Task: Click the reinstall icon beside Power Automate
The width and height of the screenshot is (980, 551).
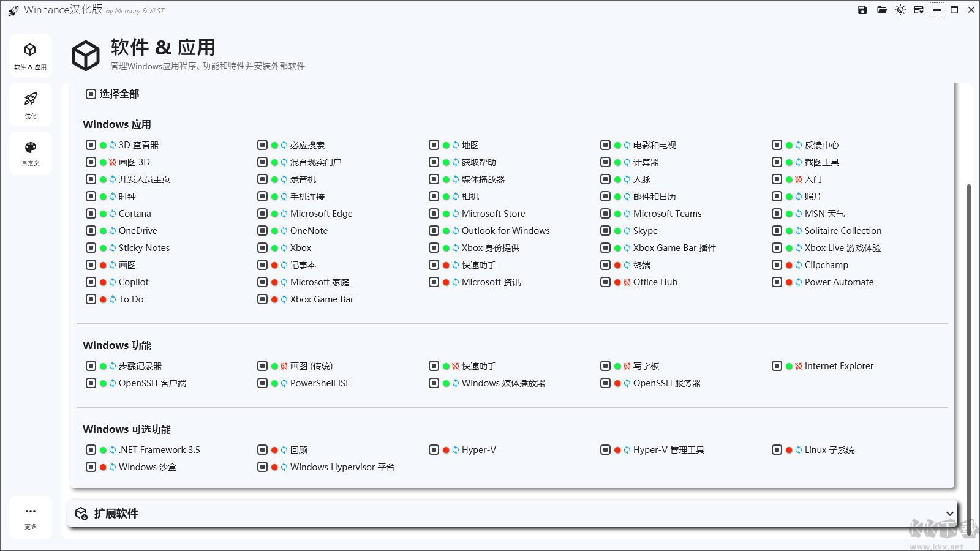Action: click(x=799, y=282)
